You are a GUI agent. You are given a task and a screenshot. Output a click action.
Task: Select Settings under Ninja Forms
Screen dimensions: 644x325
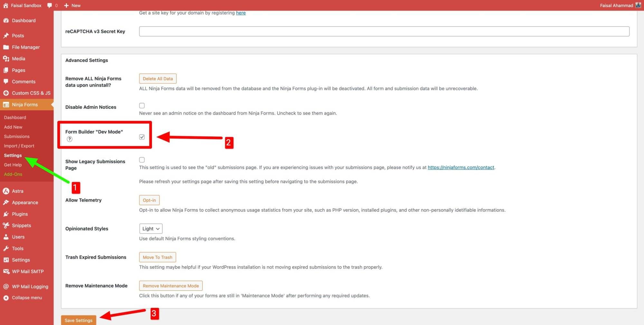(x=13, y=155)
